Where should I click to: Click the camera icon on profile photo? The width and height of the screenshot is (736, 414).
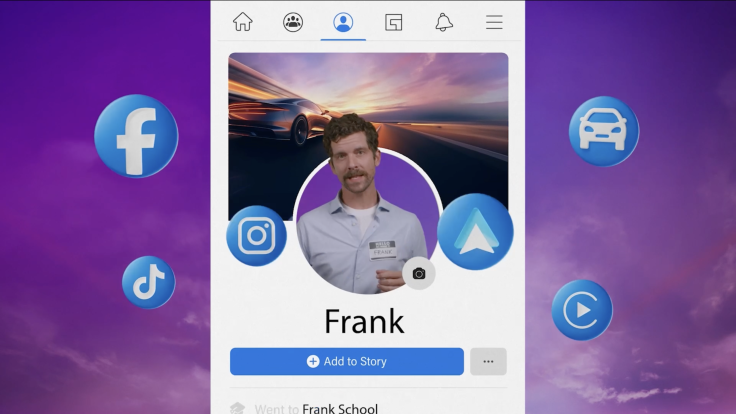pos(419,273)
